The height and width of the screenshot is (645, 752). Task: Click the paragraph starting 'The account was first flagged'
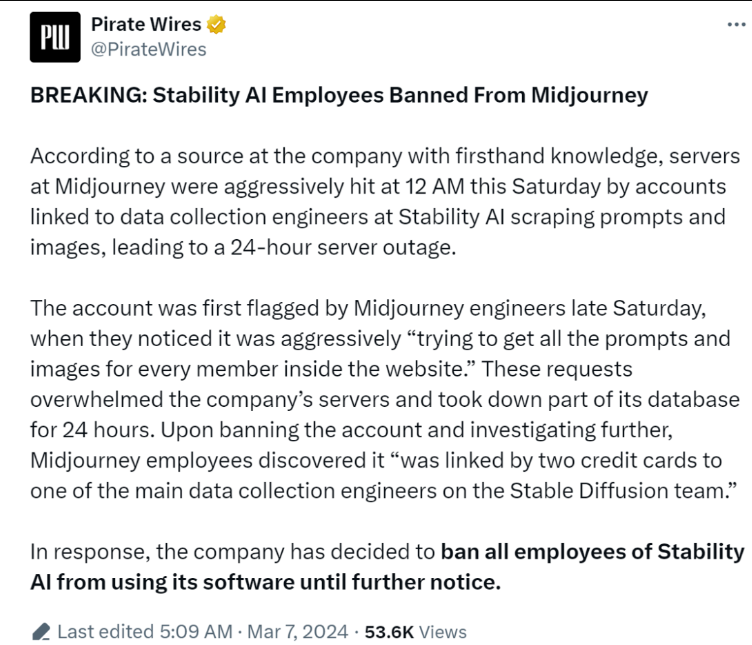pyautogui.click(x=385, y=400)
